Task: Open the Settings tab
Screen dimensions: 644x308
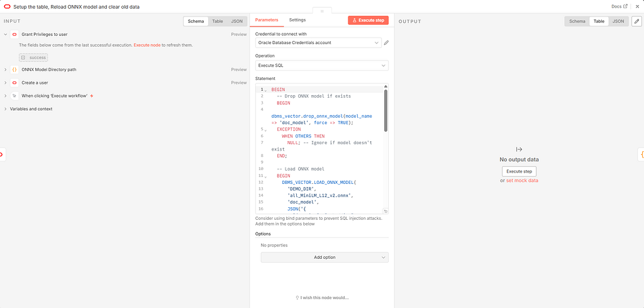Action: 297,20
